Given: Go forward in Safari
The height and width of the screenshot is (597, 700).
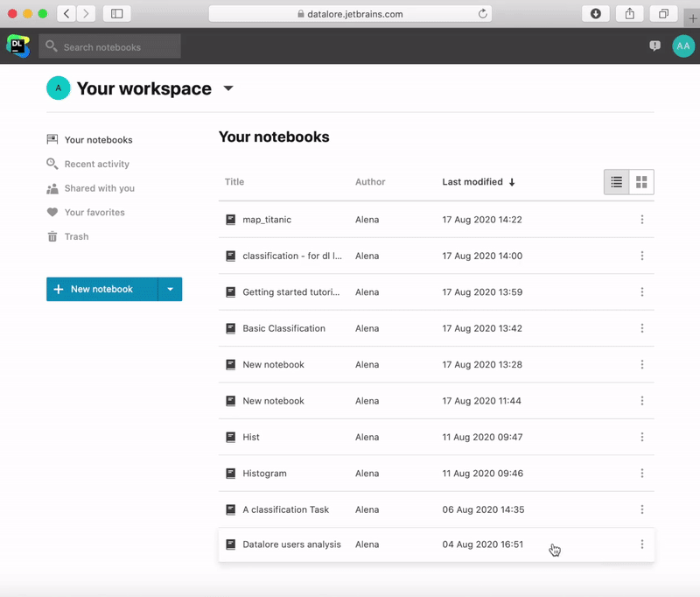Looking at the screenshot, I should point(86,14).
